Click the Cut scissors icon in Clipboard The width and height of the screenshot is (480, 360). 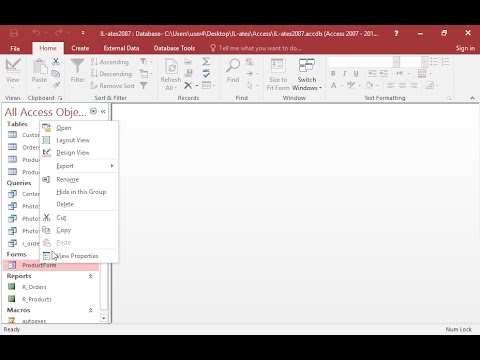point(56,61)
